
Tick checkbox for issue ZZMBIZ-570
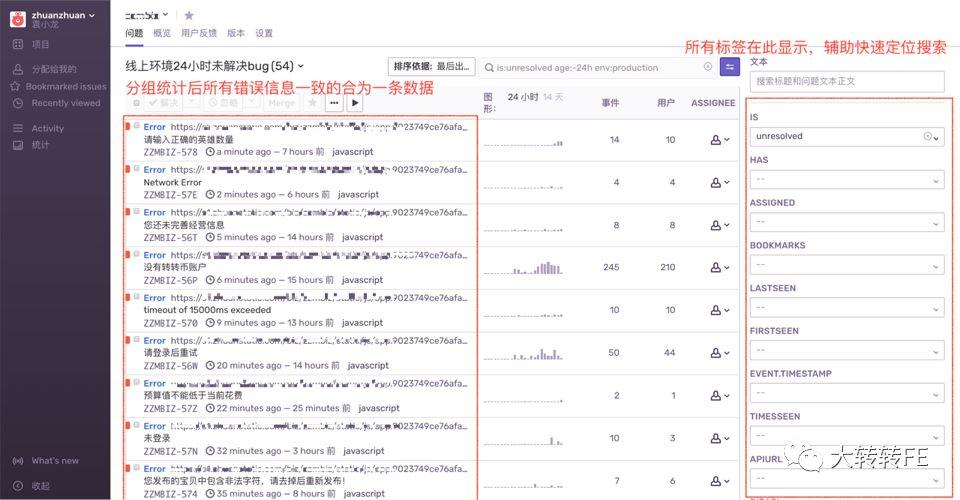coord(137,296)
